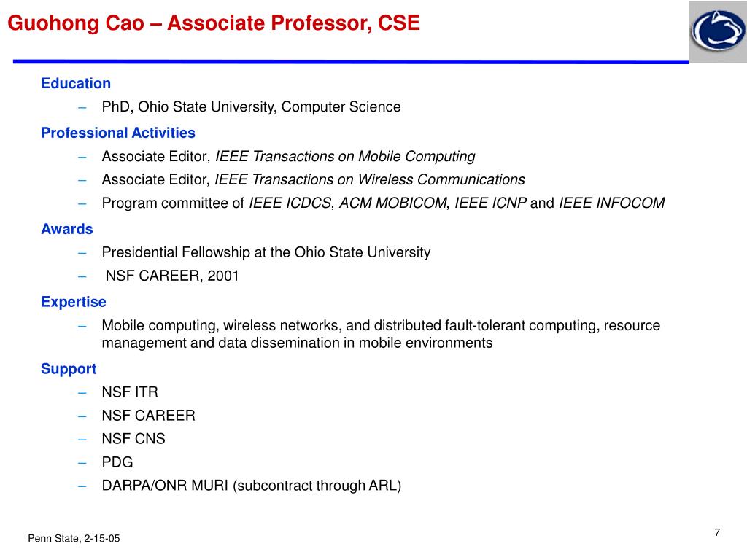Click the Program committee bullet line

pyautogui.click(x=383, y=203)
